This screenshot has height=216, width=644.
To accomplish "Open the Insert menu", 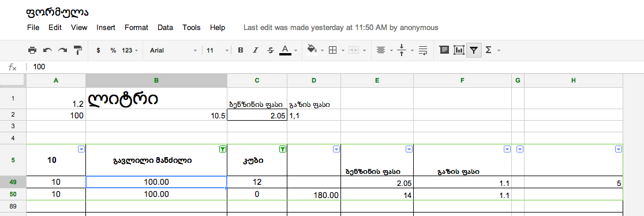I will tap(106, 28).
